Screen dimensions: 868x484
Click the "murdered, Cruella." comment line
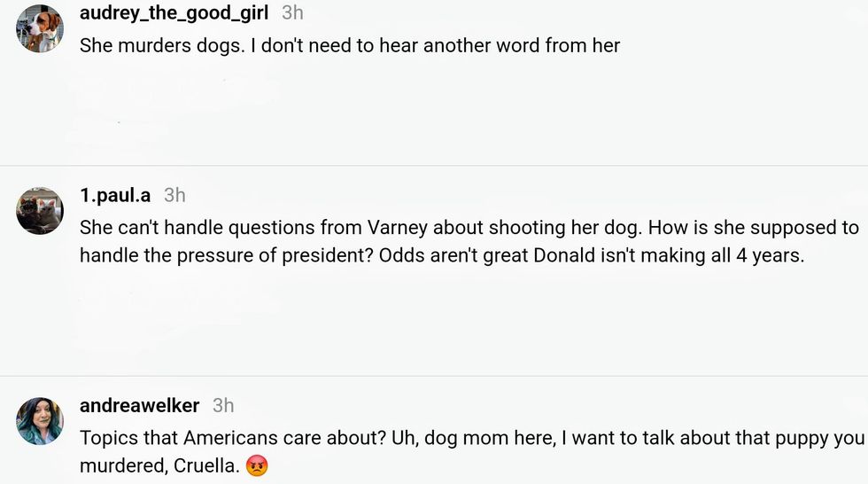point(159,465)
